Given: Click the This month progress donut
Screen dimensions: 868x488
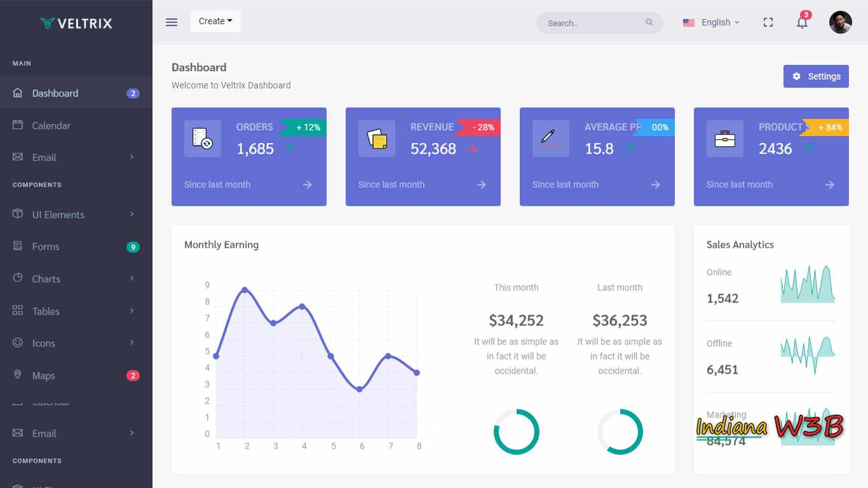Looking at the screenshot, I should click(516, 431).
